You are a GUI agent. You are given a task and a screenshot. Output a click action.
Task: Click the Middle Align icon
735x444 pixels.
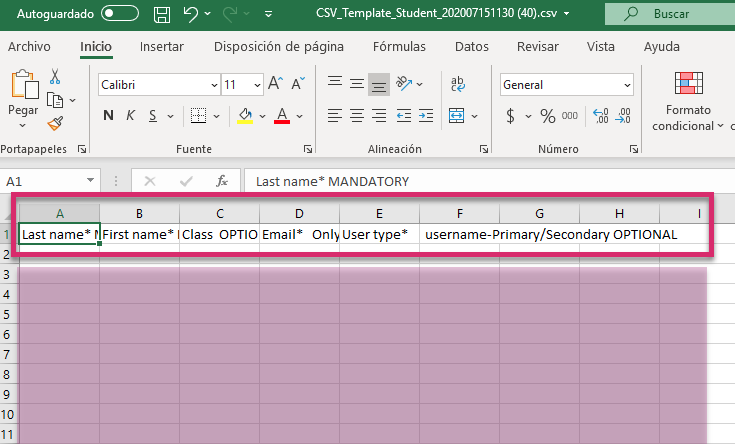coord(357,84)
